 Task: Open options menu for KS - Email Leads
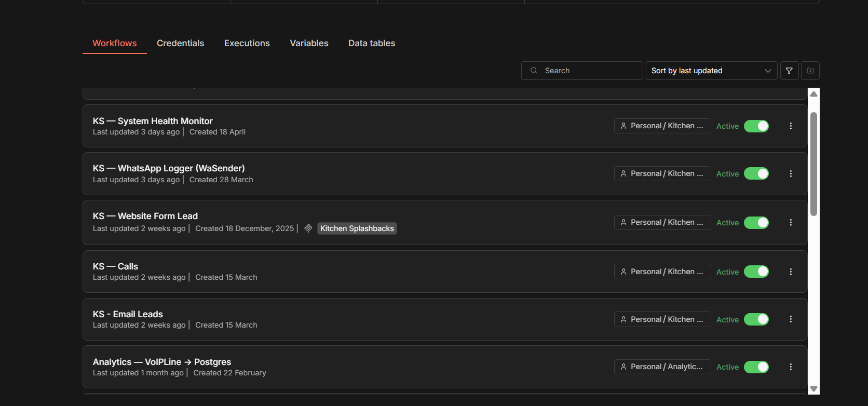click(791, 319)
